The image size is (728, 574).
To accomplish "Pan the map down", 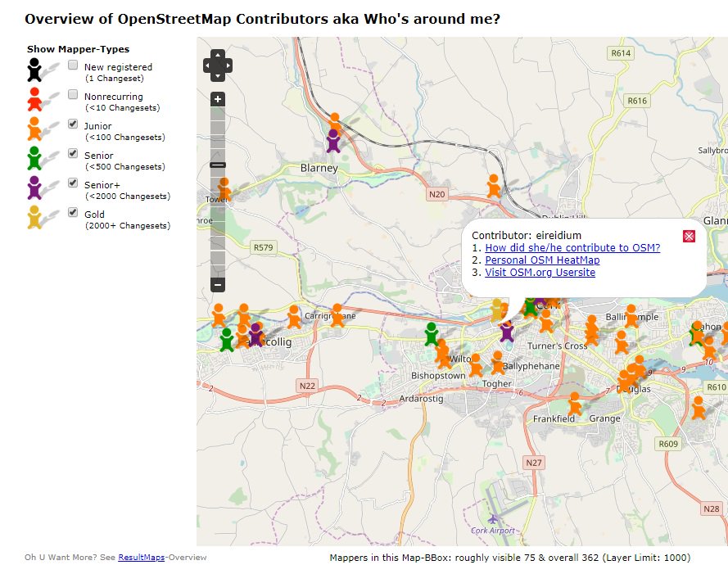I will [x=218, y=75].
